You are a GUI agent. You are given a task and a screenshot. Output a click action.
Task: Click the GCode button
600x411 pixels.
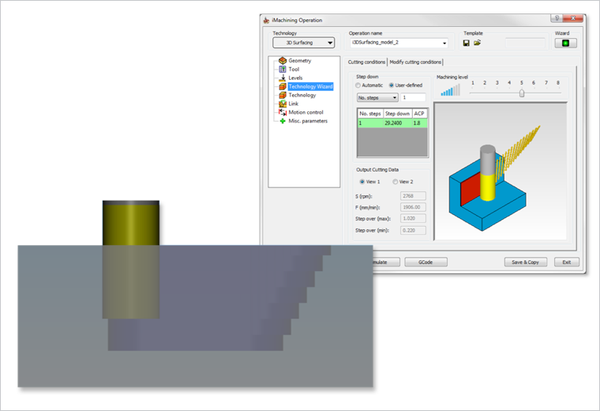(425, 261)
